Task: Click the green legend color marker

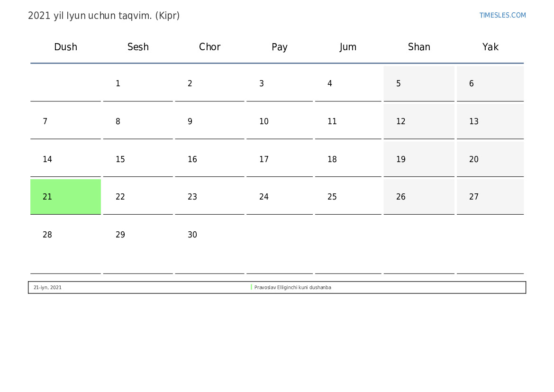Action: click(x=251, y=287)
